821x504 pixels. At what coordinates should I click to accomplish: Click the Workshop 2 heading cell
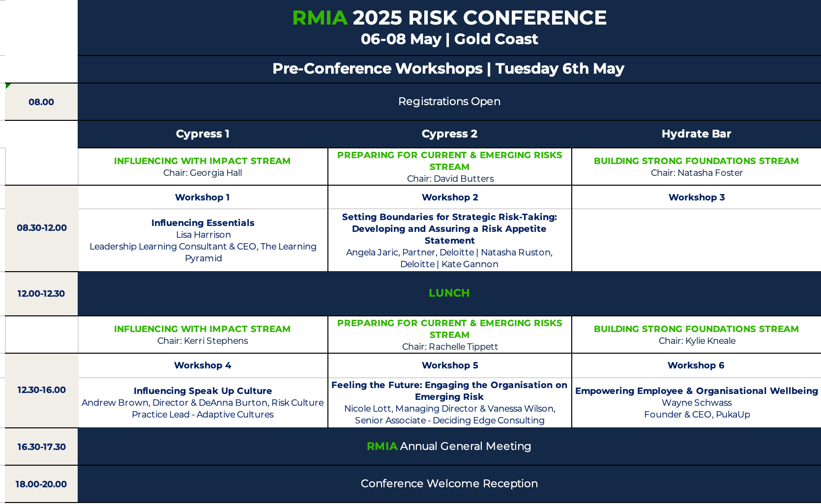click(449, 197)
